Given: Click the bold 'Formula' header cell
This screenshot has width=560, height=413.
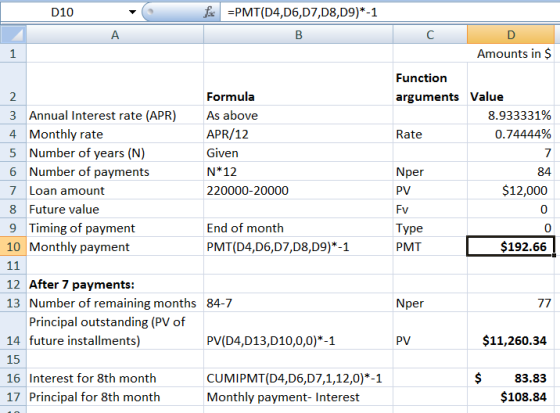Looking at the screenshot, I should click(299, 84).
